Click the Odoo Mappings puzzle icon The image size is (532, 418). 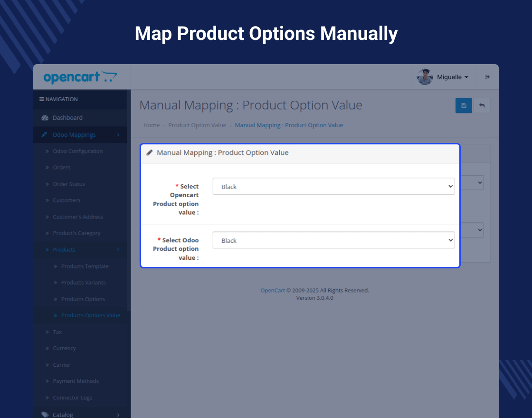coord(44,135)
